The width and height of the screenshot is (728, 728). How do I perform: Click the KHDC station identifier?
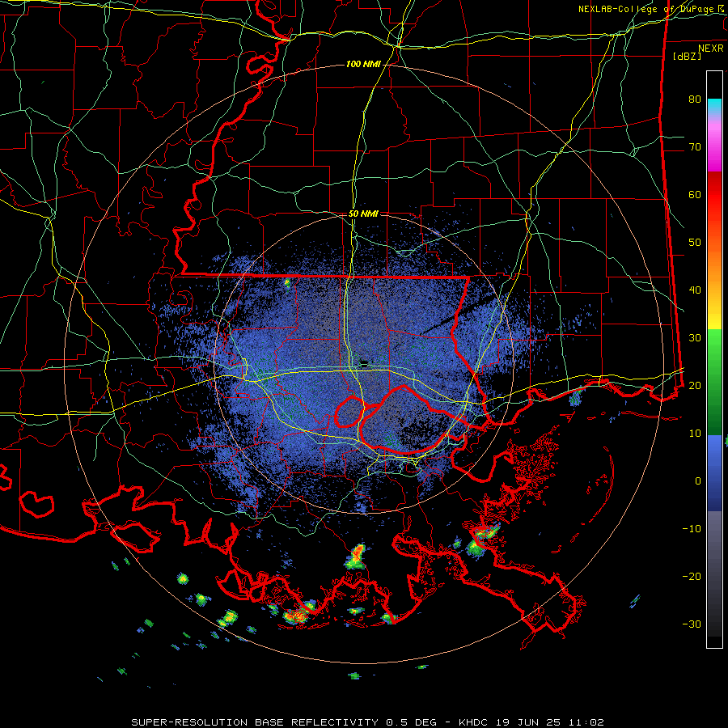(473, 722)
